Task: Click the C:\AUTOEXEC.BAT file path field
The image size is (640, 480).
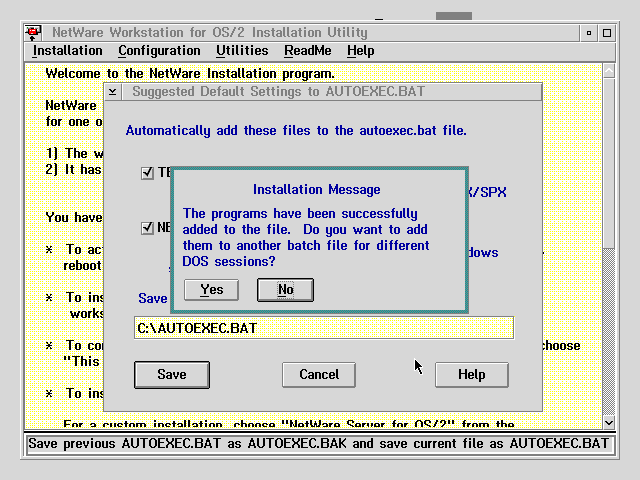Action: tap(324, 328)
